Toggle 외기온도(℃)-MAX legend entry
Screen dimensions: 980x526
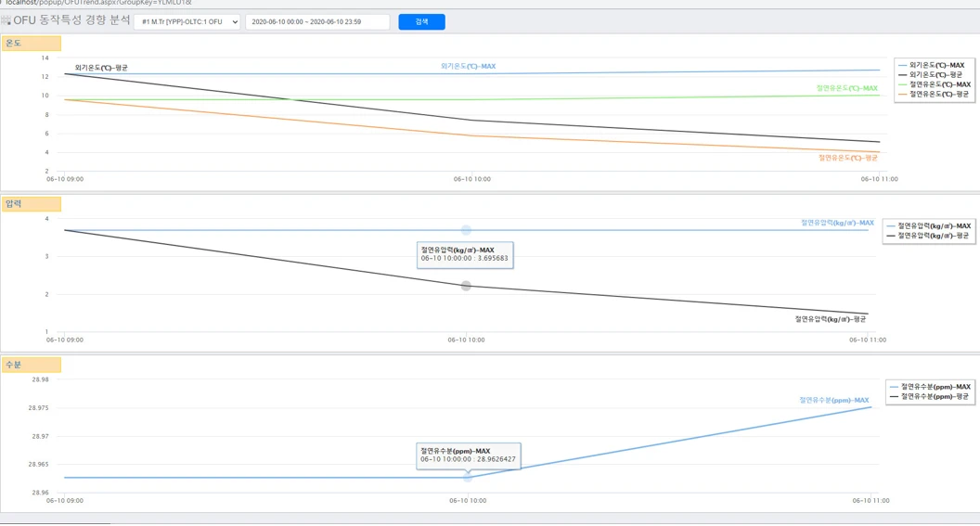tap(931, 65)
